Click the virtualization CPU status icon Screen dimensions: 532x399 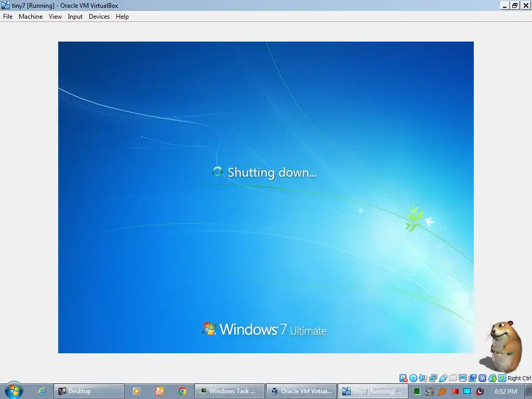tap(482, 378)
